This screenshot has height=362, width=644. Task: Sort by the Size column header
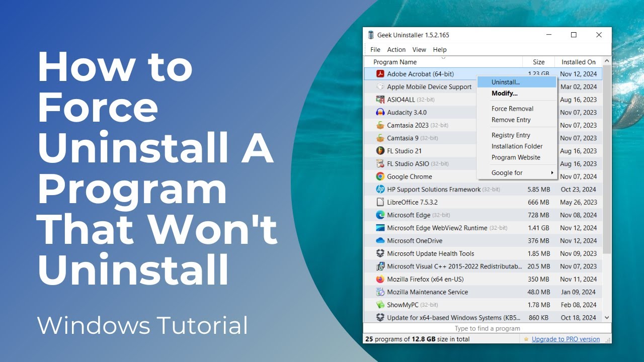(x=539, y=62)
